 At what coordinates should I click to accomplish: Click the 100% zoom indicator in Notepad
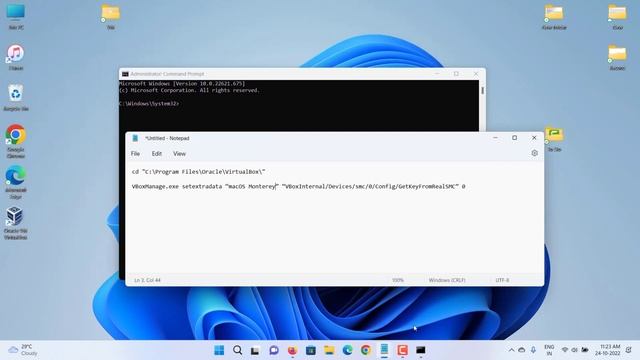(x=398, y=280)
